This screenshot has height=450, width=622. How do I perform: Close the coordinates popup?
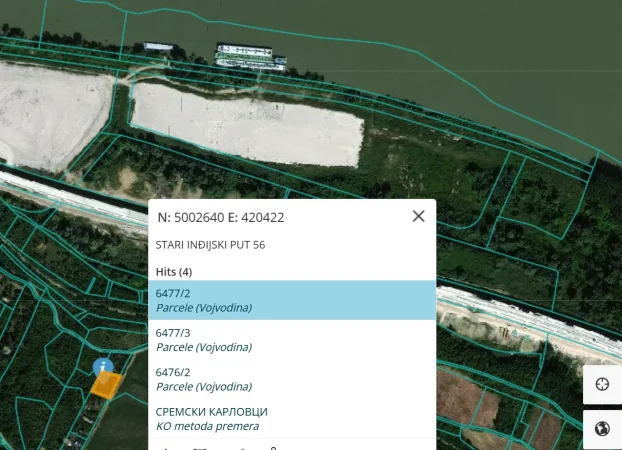[418, 216]
